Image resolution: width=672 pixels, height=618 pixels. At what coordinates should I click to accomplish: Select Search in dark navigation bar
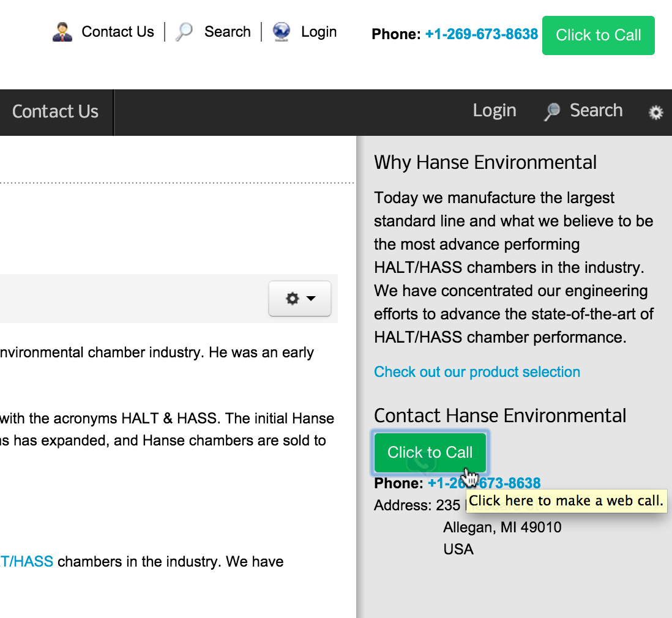coord(595,111)
